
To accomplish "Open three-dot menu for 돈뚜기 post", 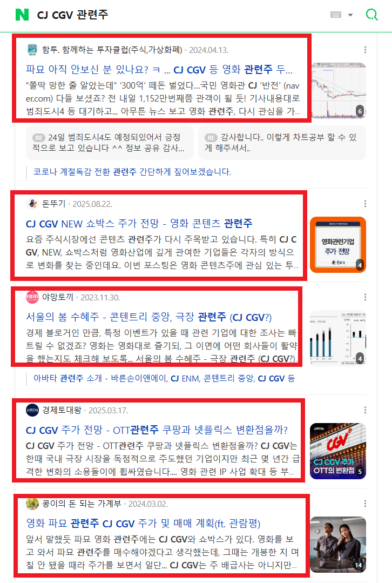I will [365, 204].
